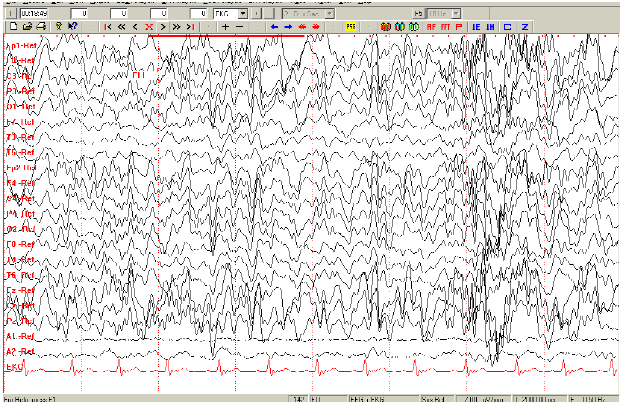Open the second cyan brain map icon
The image size is (623, 408).
[400, 27]
